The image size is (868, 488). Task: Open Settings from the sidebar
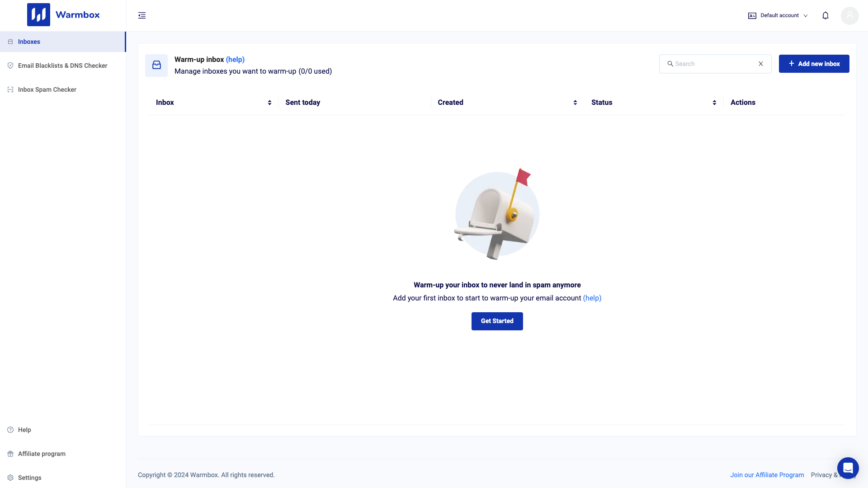coord(29,478)
